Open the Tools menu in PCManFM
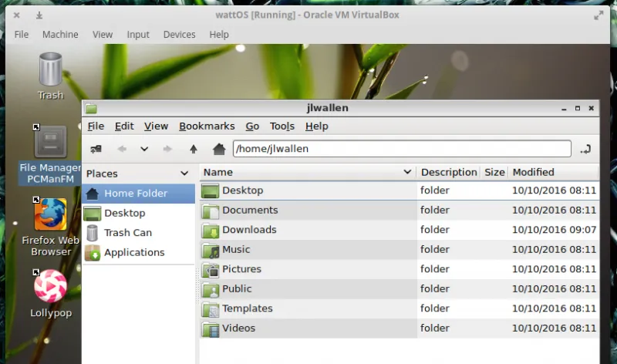 click(x=282, y=126)
